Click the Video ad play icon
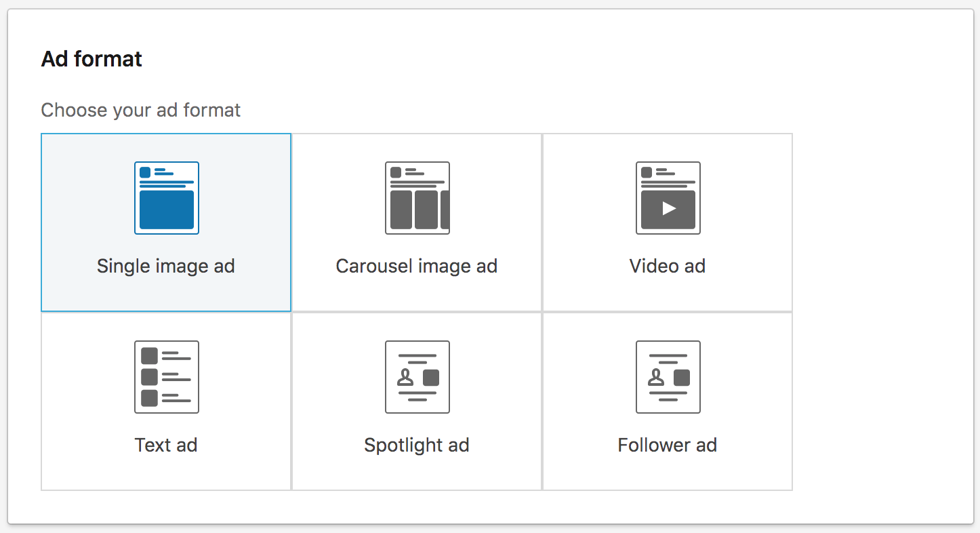 668,208
